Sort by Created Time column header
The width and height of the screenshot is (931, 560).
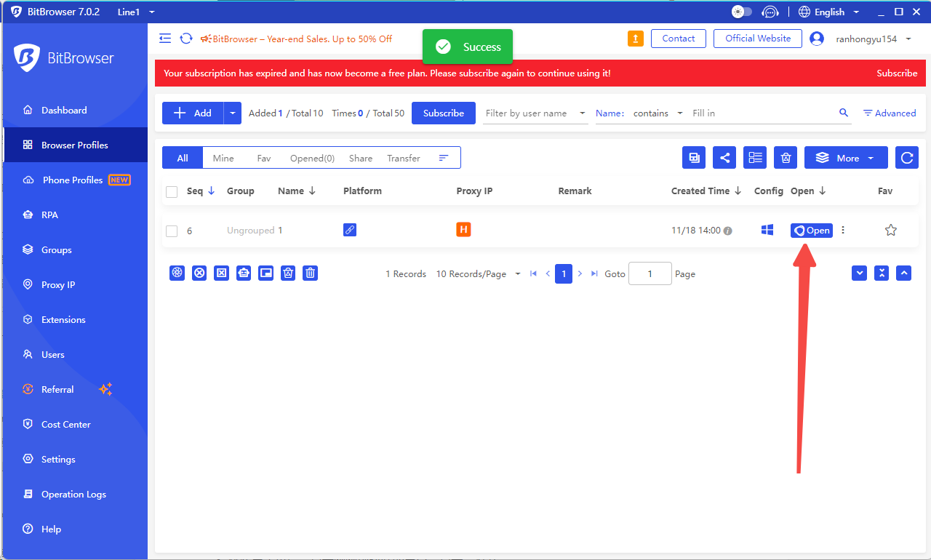[706, 191]
